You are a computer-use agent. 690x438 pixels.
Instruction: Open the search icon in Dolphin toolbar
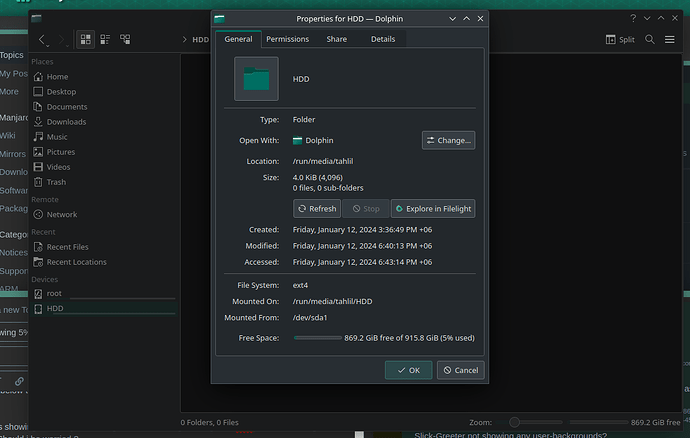click(x=650, y=40)
